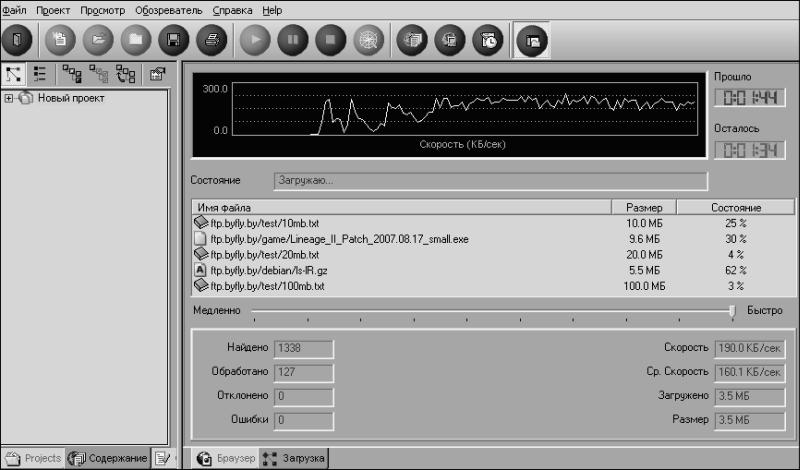800x470 pixels.
Task: Toggle list view mode in sidebar toolbar
Action: [40, 73]
